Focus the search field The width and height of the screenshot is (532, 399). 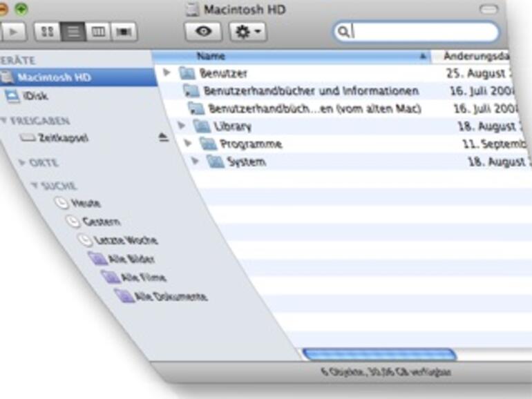coord(416,32)
